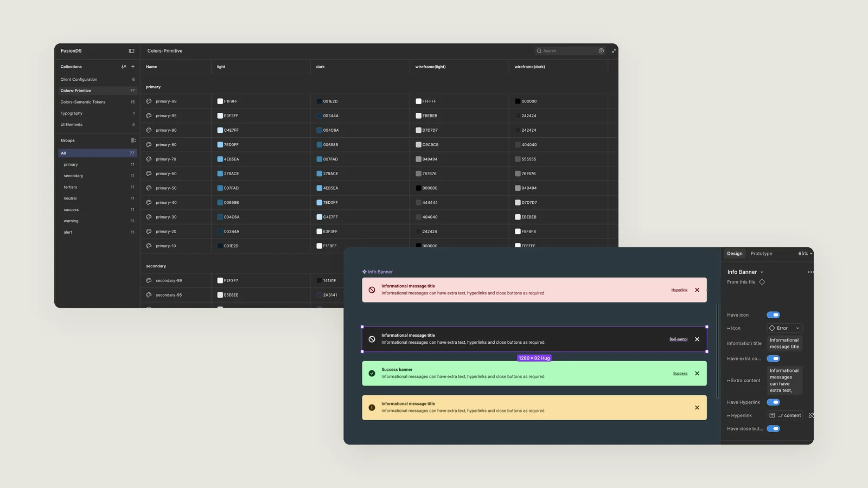The image size is (868, 488).
Task: Switch to the Prototype tab
Action: point(761,254)
